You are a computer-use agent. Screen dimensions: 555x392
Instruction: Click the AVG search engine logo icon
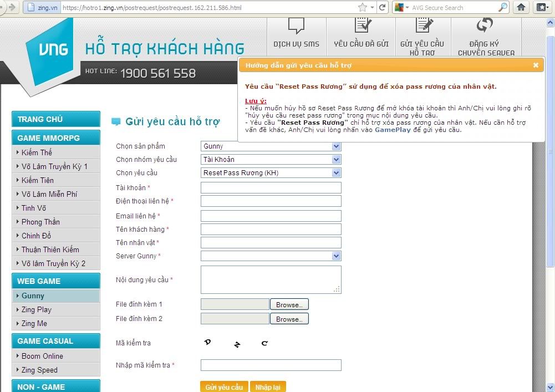click(399, 7)
